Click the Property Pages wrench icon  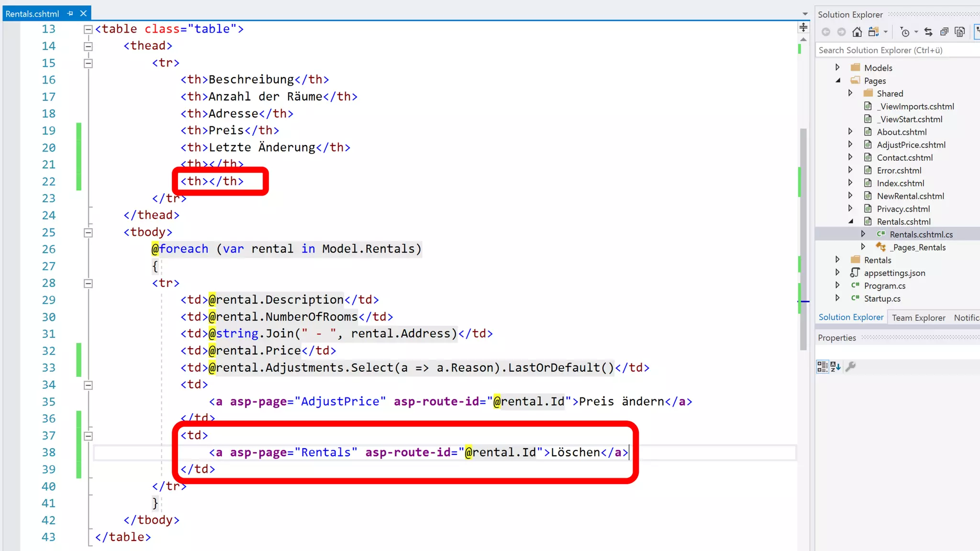[x=850, y=367]
